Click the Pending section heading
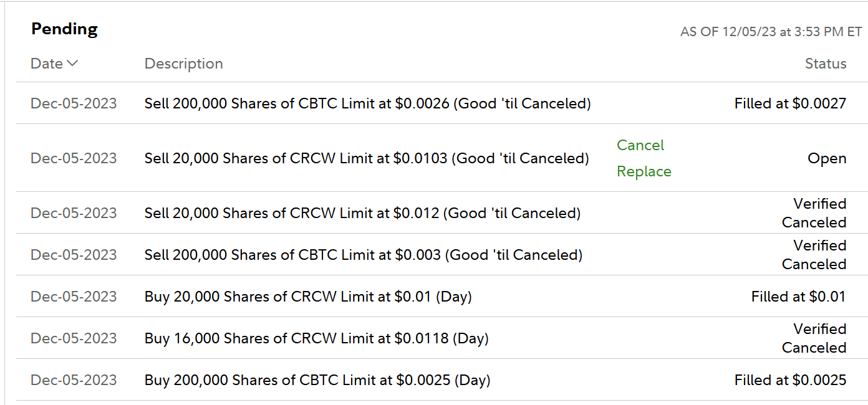 pyautogui.click(x=64, y=29)
